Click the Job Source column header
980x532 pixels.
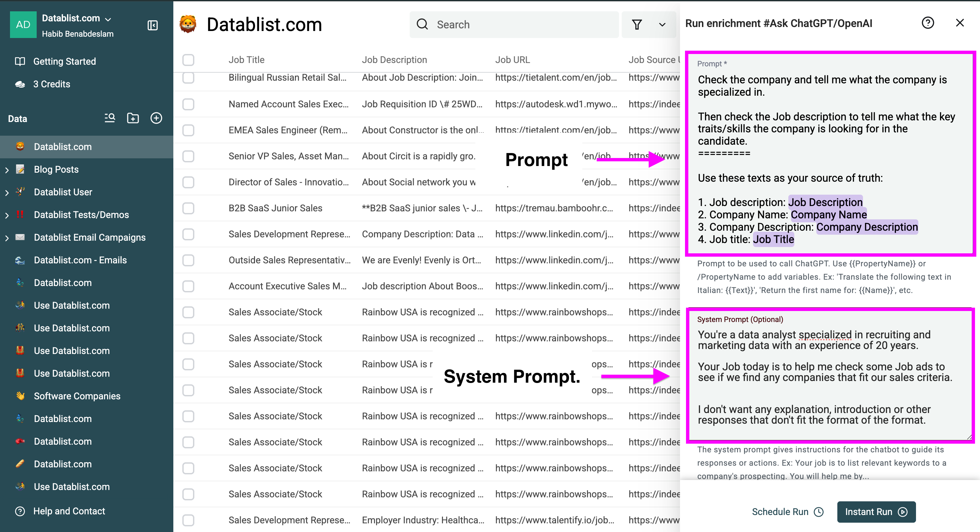coord(654,60)
